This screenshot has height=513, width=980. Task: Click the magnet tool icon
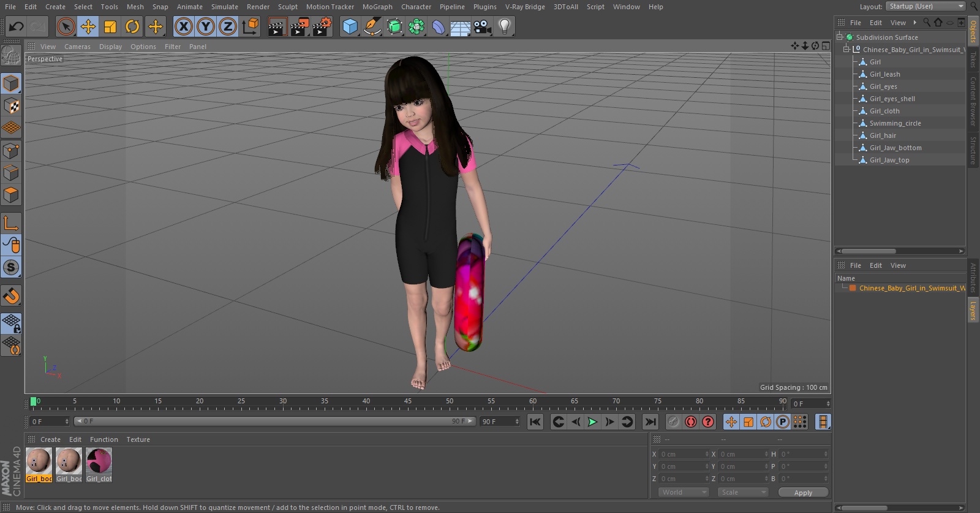point(11,295)
